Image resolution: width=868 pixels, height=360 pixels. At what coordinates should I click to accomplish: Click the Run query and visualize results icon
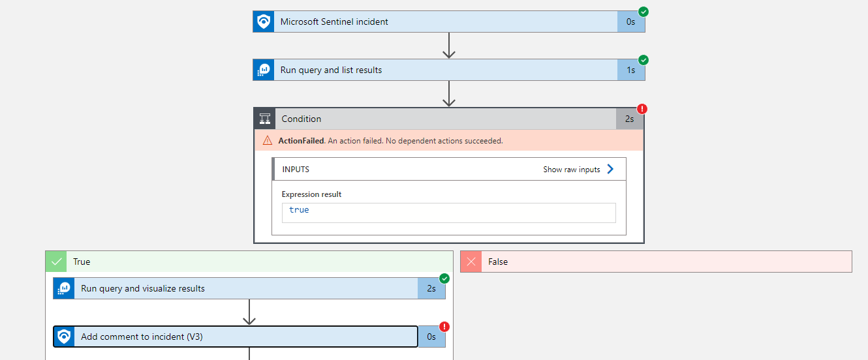click(x=64, y=288)
